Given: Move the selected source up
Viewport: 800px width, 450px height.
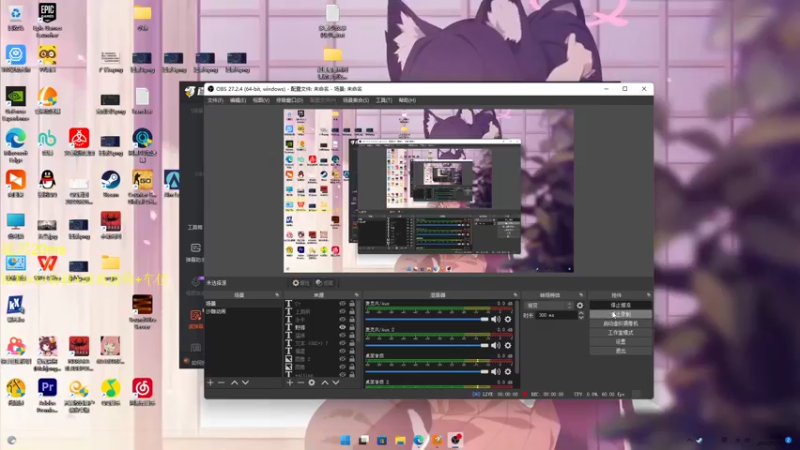Looking at the screenshot, I should coord(324,382).
